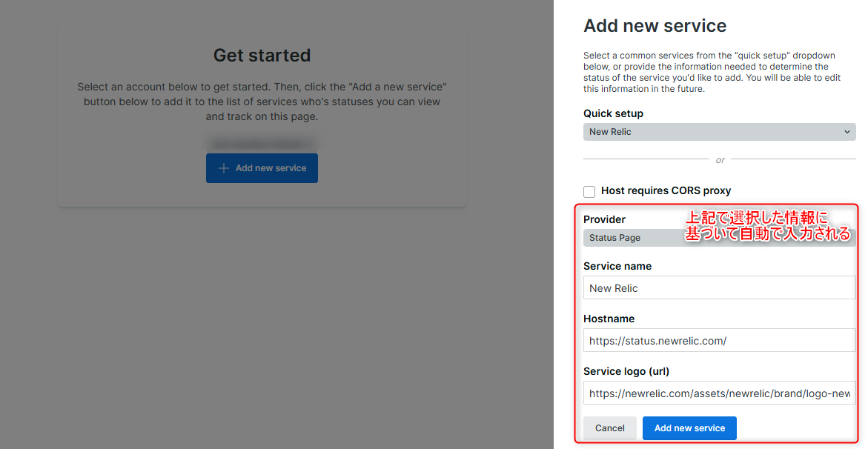Select the Add new service panel heading

click(655, 25)
